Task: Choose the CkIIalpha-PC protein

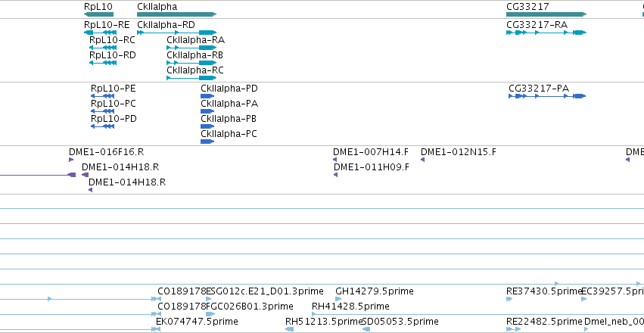Action: pyautogui.click(x=207, y=142)
